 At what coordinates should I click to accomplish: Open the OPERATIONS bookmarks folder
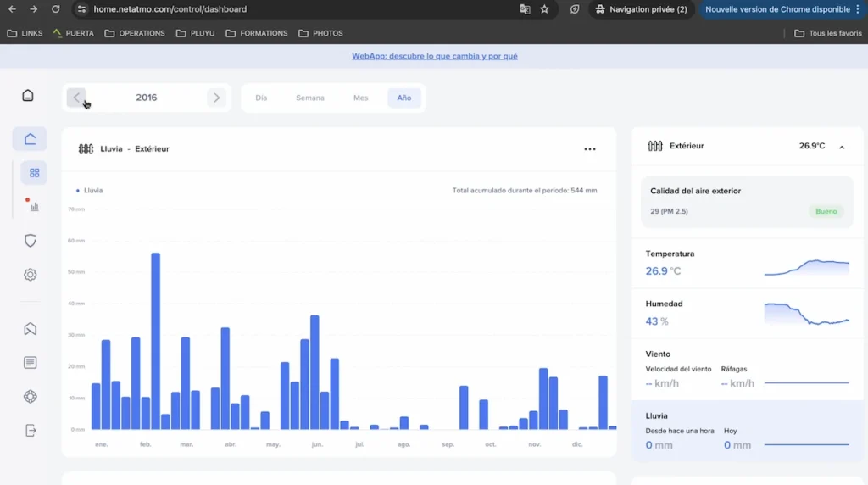point(135,33)
